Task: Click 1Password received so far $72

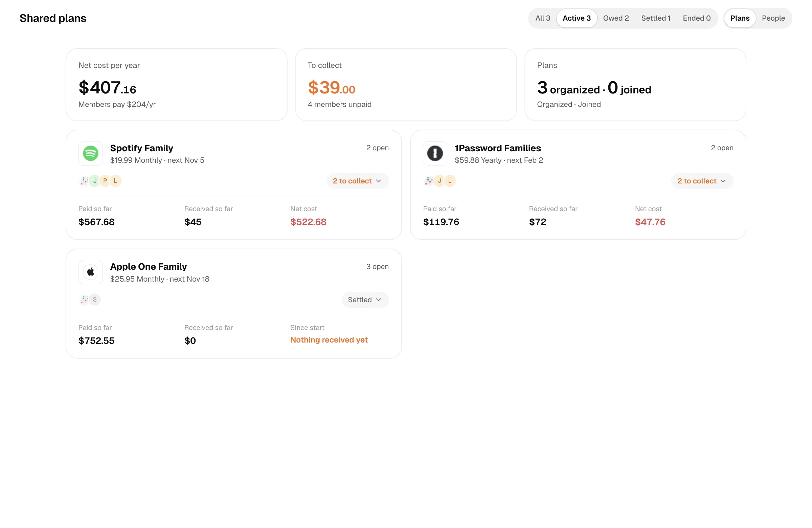Action: (537, 222)
